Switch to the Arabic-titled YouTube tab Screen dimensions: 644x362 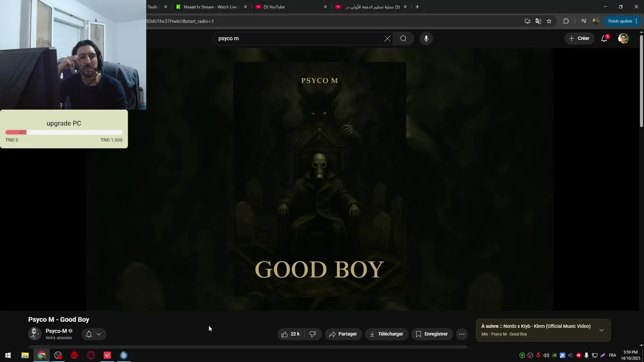tap(371, 7)
